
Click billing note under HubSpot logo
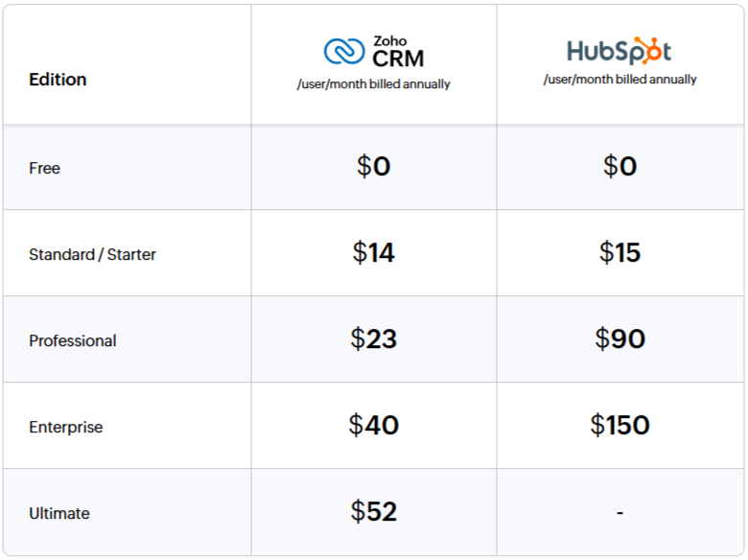619,80
